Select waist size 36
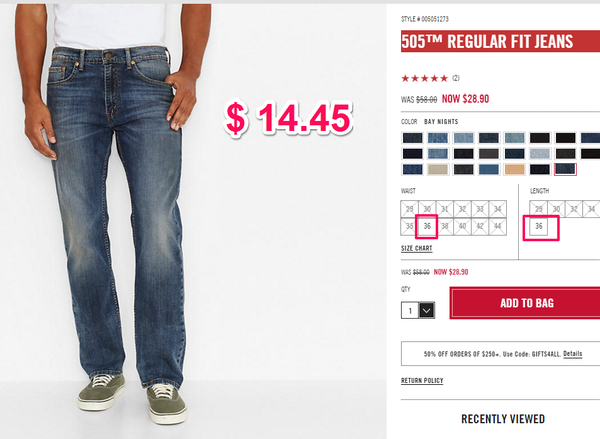The width and height of the screenshot is (600, 439). click(x=427, y=227)
